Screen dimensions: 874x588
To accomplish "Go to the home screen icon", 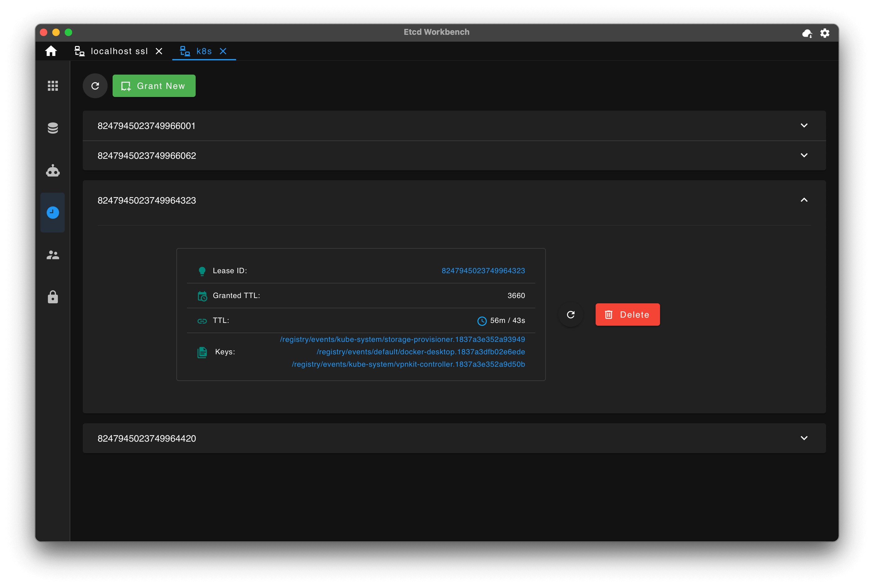I will [51, 51].
